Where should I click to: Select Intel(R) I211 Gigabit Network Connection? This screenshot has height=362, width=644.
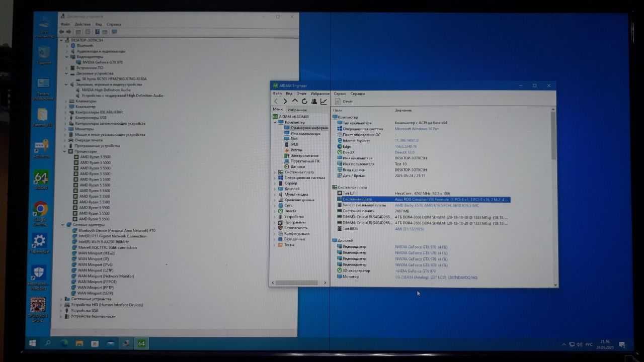point(109,236)
